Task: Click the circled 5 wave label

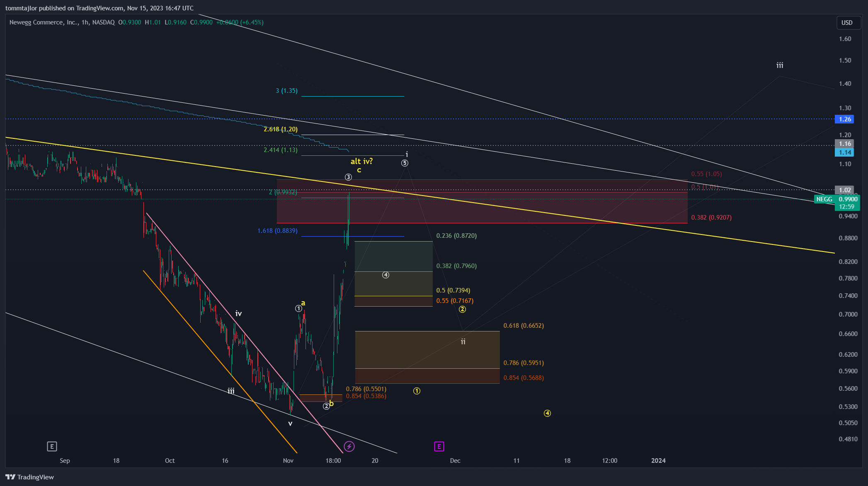Action: coord(405,163)
